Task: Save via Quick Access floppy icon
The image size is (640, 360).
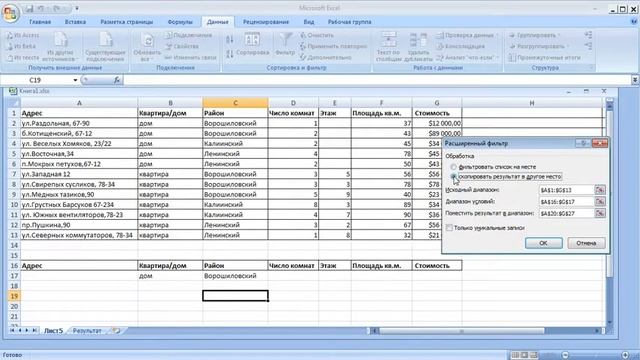Action: click(x=29, y=8)
